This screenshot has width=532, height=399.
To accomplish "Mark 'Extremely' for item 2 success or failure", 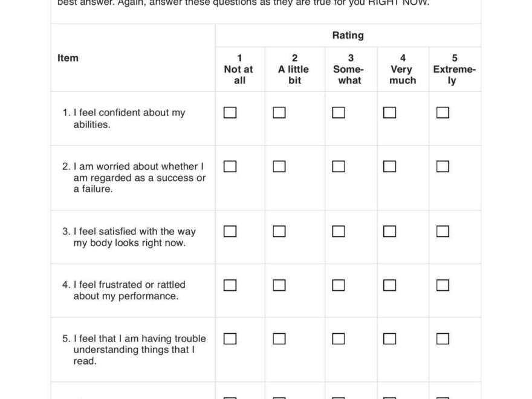I will point(443,166).
